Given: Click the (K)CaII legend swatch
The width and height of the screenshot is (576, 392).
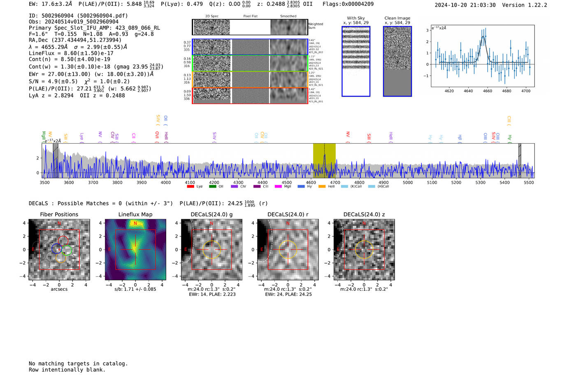Looking at the screenshot, I should (x=344, y=186).
